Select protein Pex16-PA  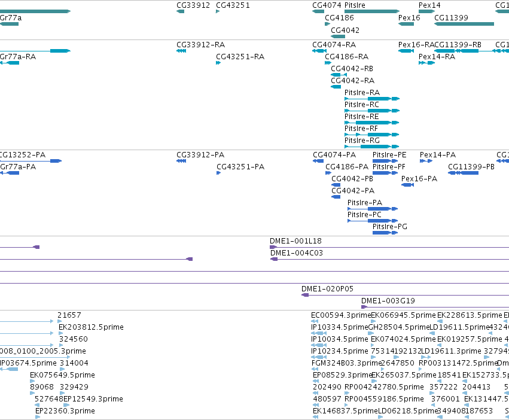pyautogui.click(x=419, y=179)
